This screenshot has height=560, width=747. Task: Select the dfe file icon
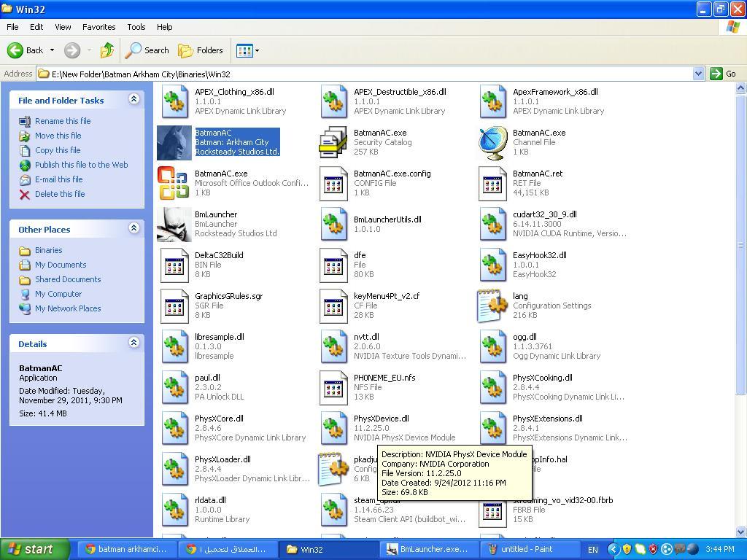point(333,265)
